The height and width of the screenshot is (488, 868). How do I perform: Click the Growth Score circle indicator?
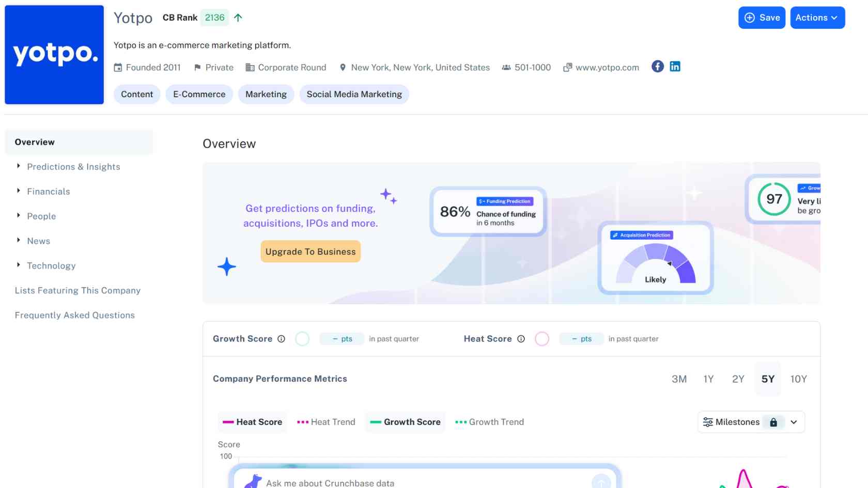(302, 339)
